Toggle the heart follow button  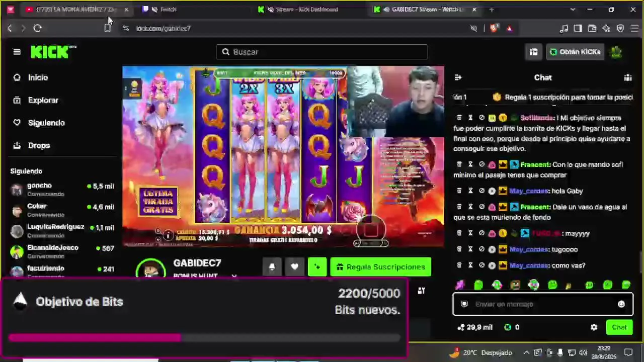[294, 267]
